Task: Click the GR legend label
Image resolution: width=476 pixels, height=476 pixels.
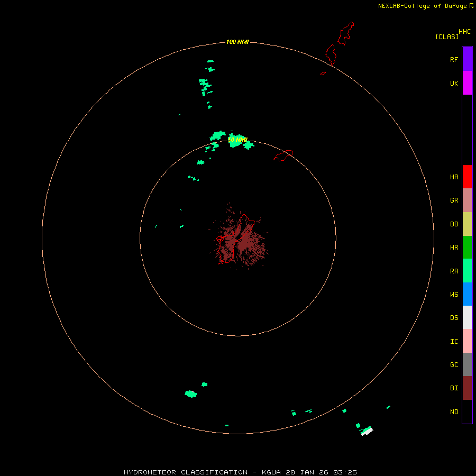Action: tap(454, 200)
